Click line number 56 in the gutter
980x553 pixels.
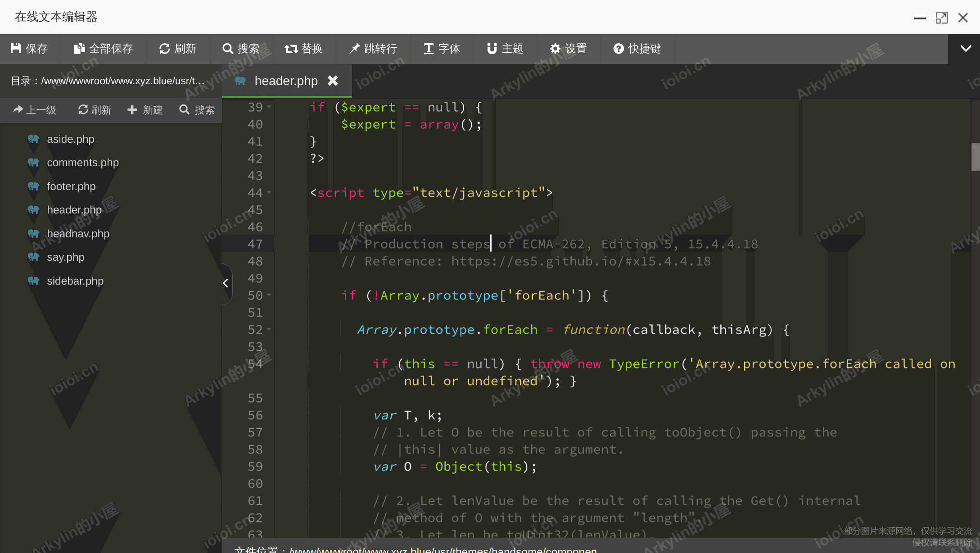(x=255, y=415)
